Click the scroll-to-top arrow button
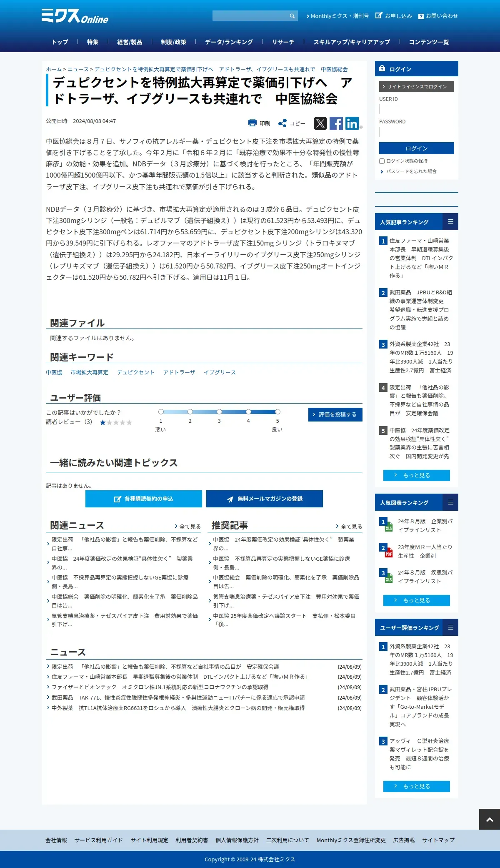 pyautogui.click(x=490, y=819)
